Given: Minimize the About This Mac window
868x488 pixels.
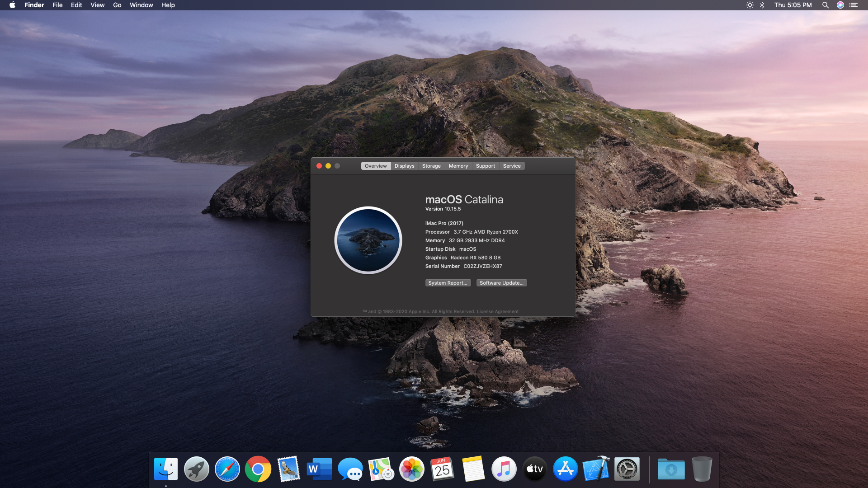Looking at the screenshot, I should point(328,166).
